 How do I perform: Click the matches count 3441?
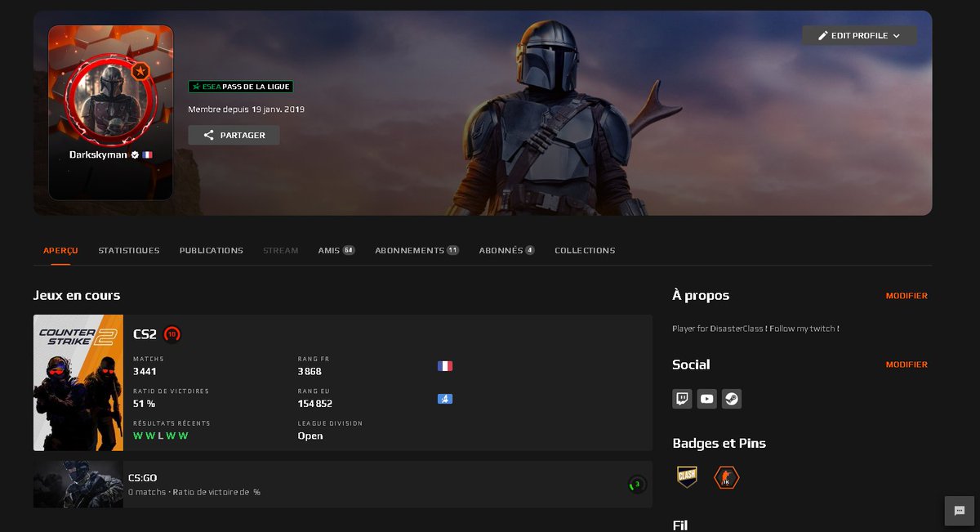tap(145, 371)
